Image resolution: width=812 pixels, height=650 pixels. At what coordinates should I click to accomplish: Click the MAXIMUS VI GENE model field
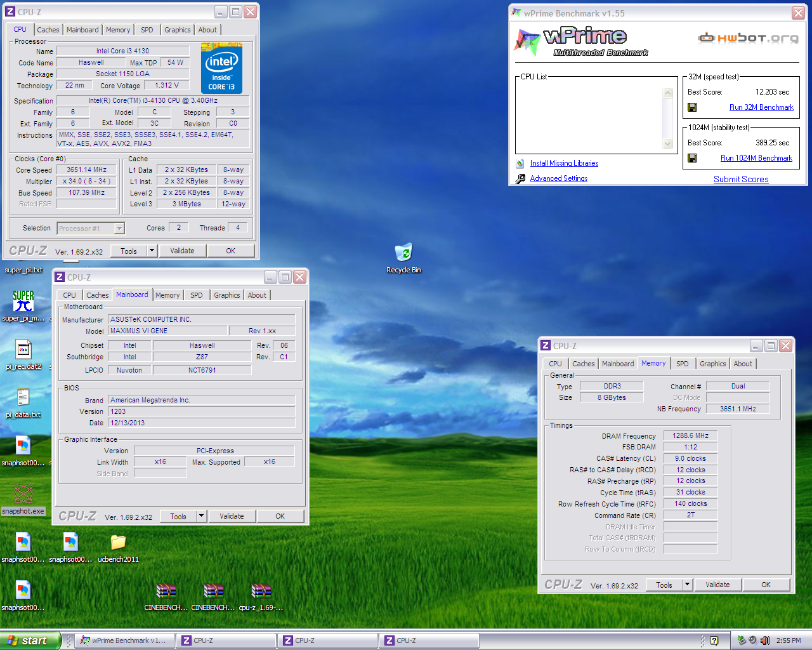click(x=168, y=331)
